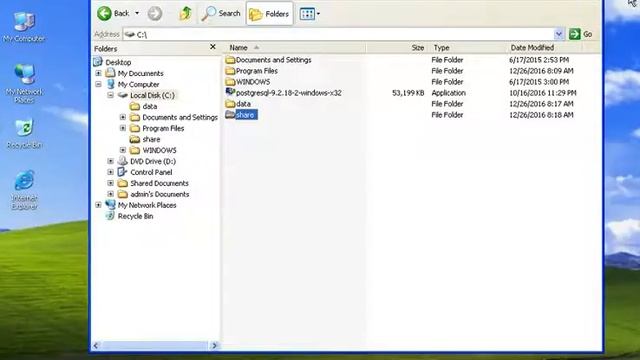Open the Search pane
The image size is (640, 360).
tap(221, 13)
